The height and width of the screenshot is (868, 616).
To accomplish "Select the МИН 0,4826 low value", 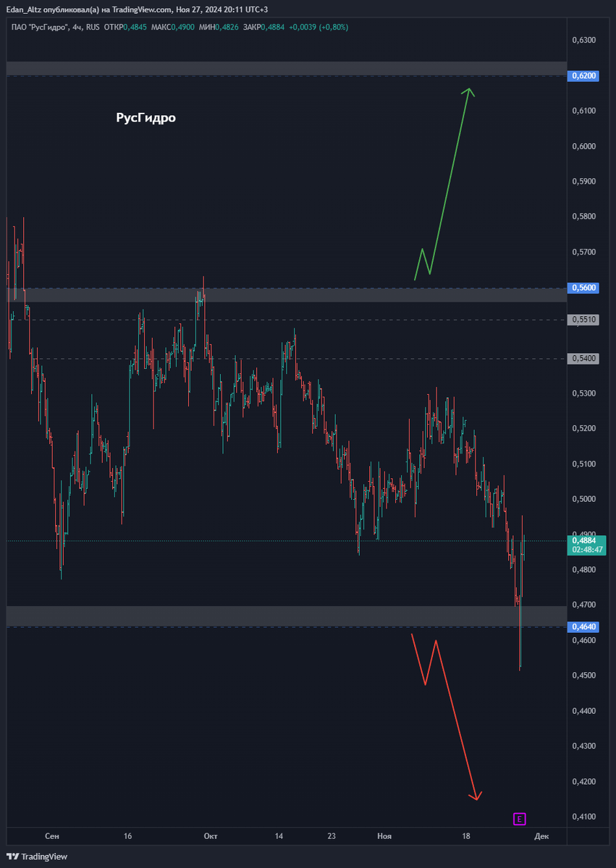I will point(218,27).
